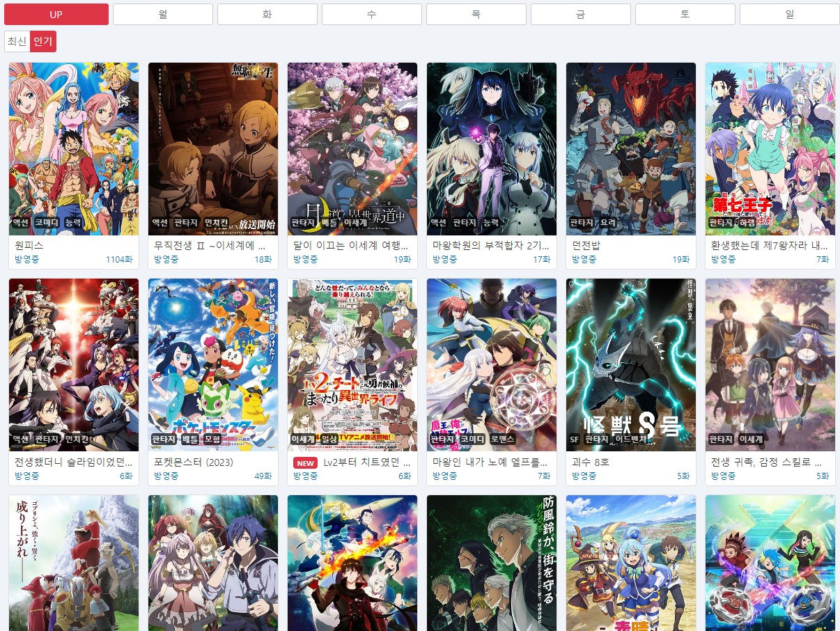Click the 7화 count under 환생했는데 제7왕자라
Viewport: 840px width, 631px height.
[823, 259]
